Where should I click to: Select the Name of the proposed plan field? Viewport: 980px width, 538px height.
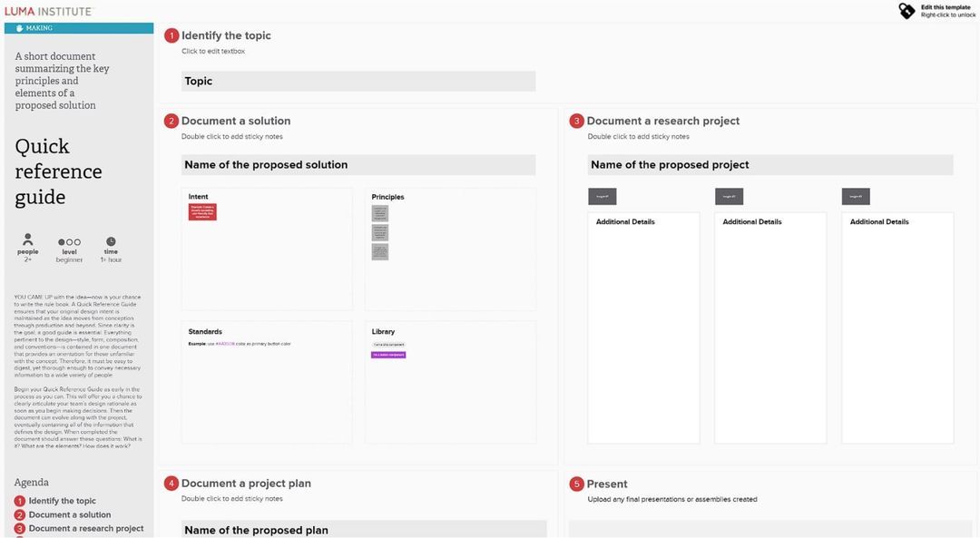pyautogui.click(x=364, y=529)
